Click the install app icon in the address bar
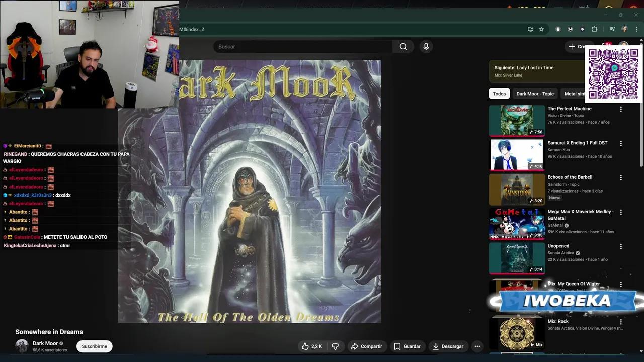Image resolution: width=644 pixels, height=362 pixels. click(x=530, y=29)
